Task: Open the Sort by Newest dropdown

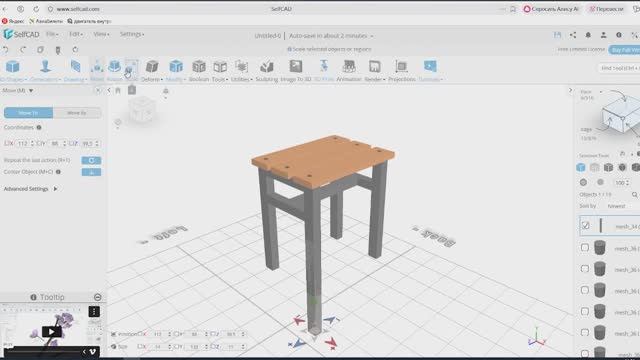Action: pyautogui.click(x=616, y=206)
